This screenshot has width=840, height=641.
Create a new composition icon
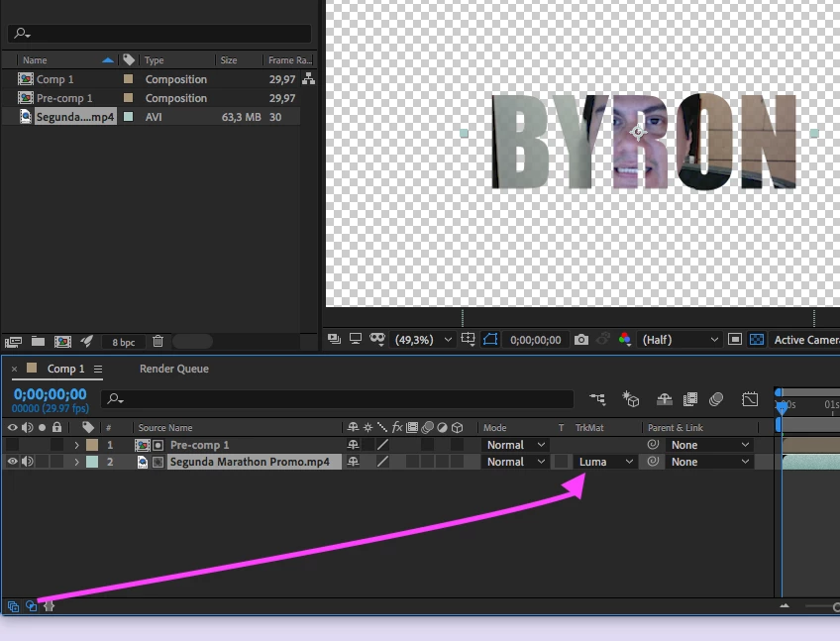pos(62,342)
